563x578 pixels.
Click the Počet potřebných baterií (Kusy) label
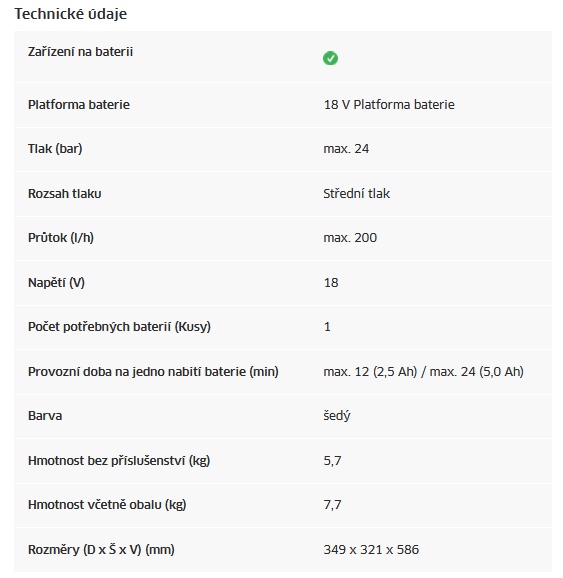click(x=119, y=327)
